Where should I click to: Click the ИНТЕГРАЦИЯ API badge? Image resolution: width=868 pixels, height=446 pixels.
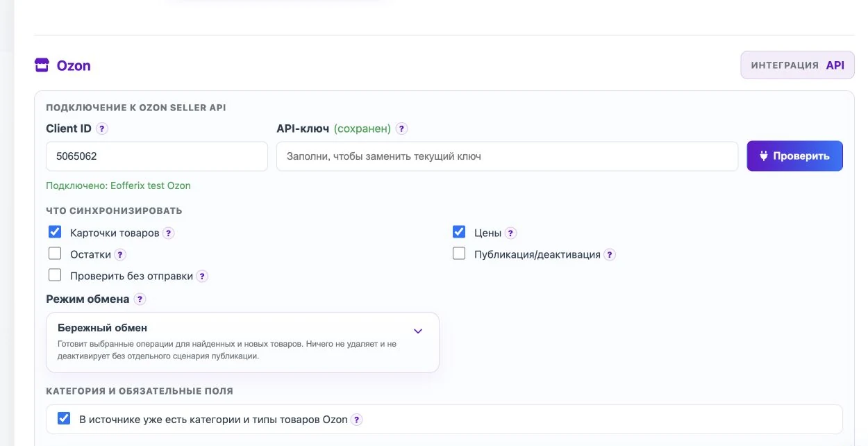[798, 65]
